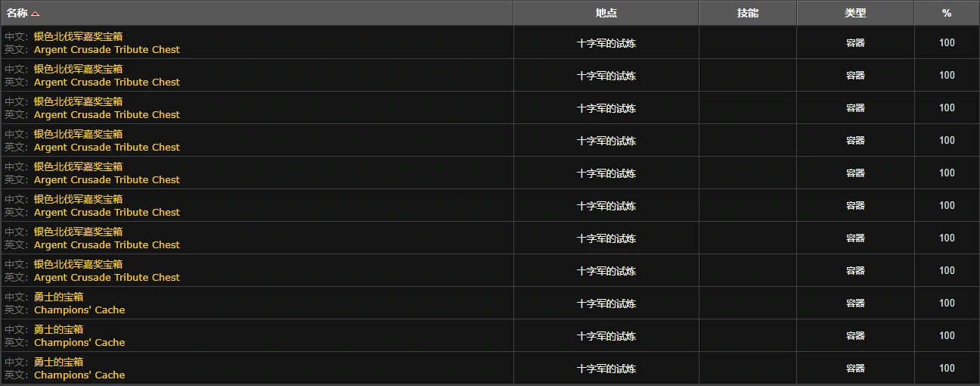This screenshot has height=386, width=980.
Task: Open the middle Champions' Cache English link
Action: point(79,343)
